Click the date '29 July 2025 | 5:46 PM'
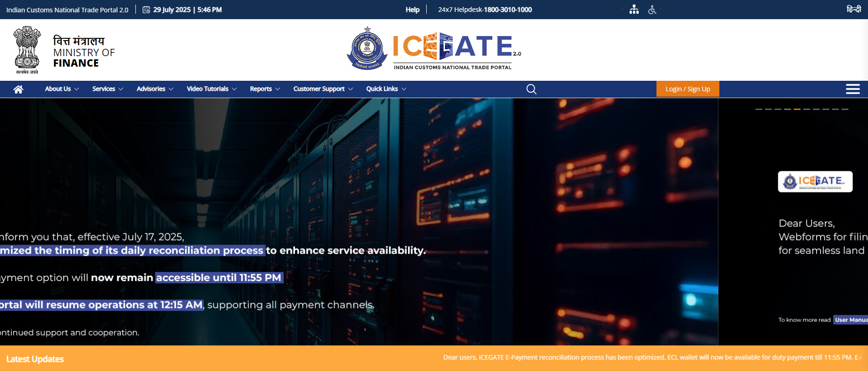Screen dimensions: 868x371 [x=187, y=10]
